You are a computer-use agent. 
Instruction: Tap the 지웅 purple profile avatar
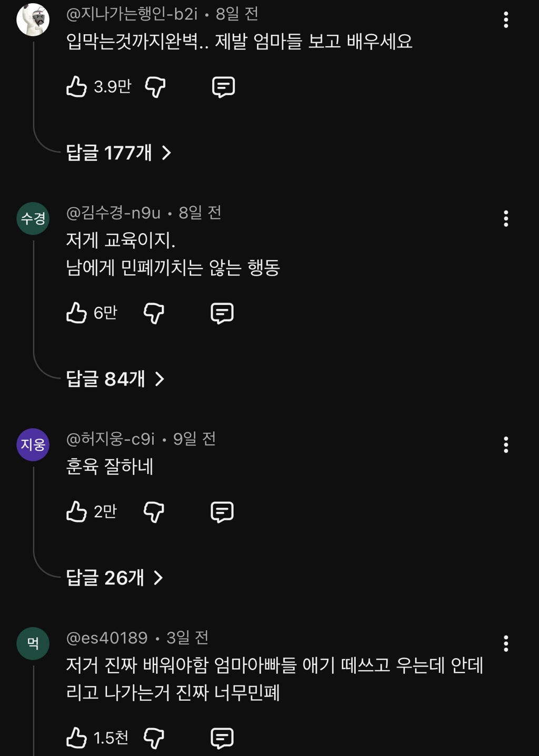(x=33, y=445)
